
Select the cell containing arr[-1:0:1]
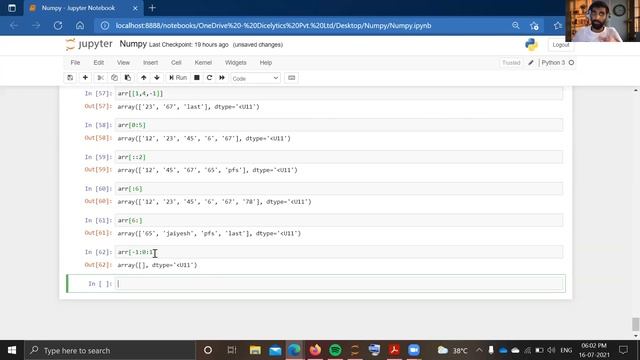[x=339, y=252]
